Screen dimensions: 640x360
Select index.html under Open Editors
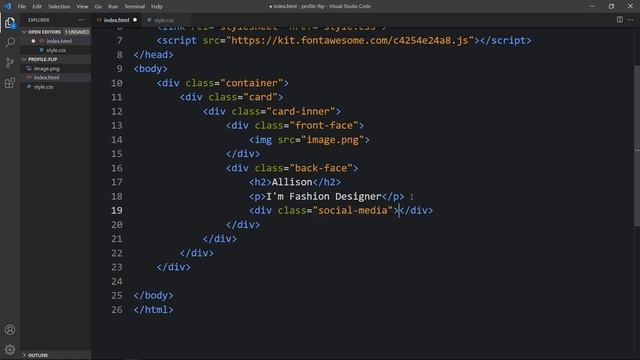pyautogui.click(x=59, y=41)
